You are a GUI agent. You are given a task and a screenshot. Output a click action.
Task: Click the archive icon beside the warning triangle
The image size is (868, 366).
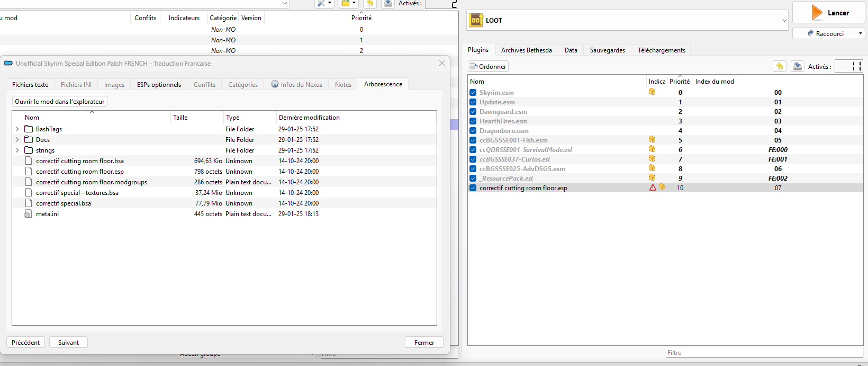(662, 187)
